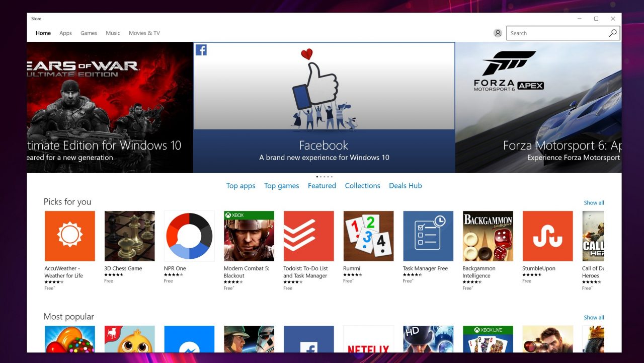Open the Gears of War banner
644x363 pixels.
click(x=110, y=108)
